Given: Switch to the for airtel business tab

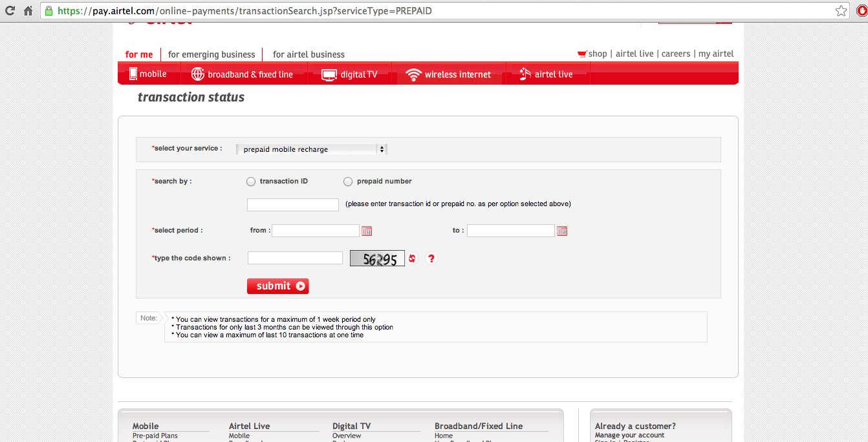Looking at the screenshot, I should pos(309,54).
